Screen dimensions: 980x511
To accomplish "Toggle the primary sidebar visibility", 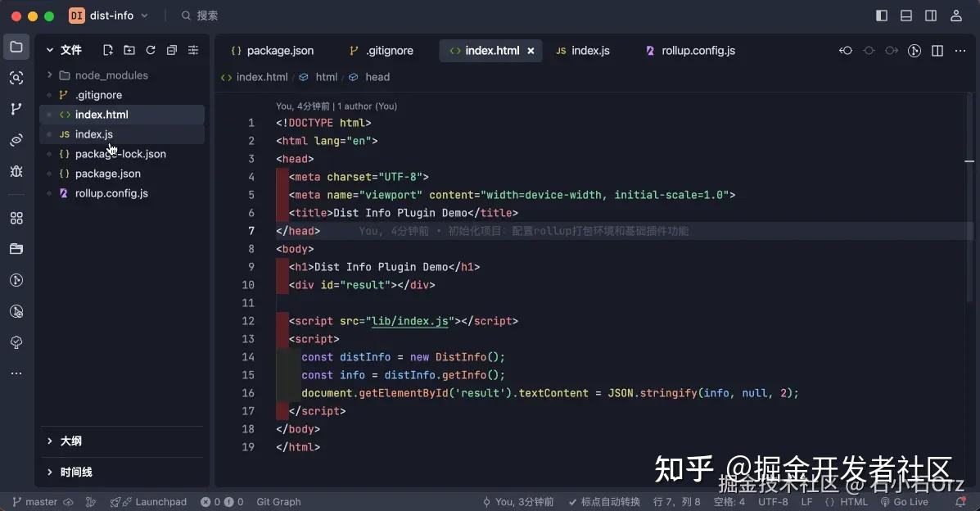I will (x=881, y=15).
